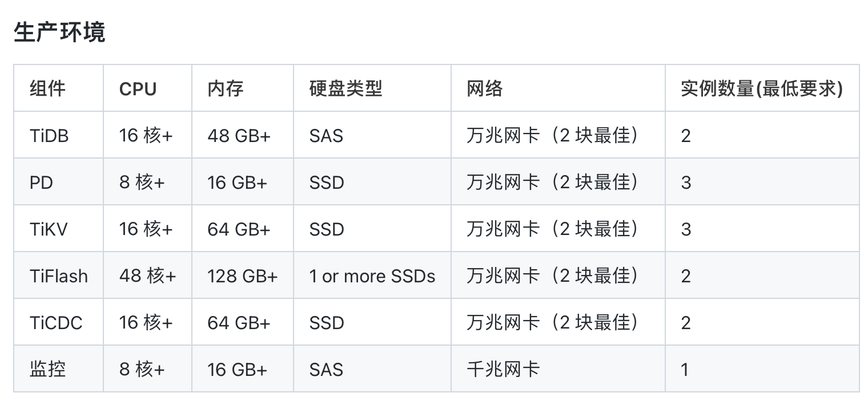Click instance count 1 in 监控 row
The image size is (868, 397).
click(x=685, y=370)
